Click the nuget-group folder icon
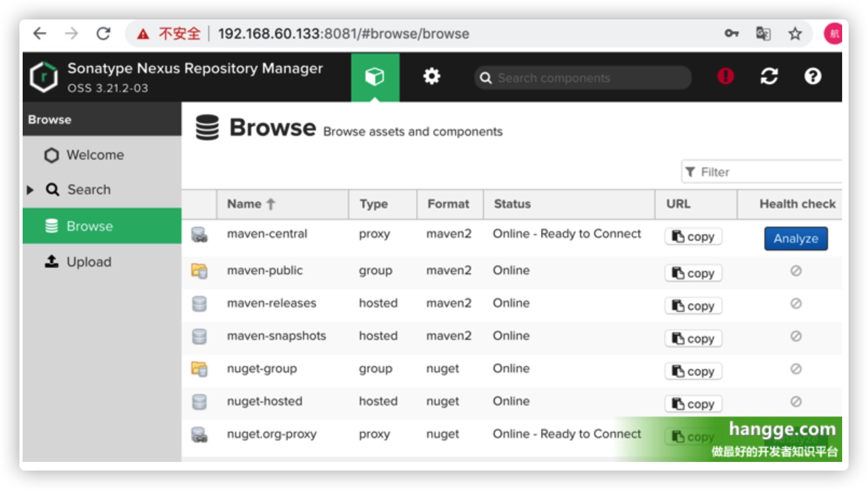This screenshot has width=868, height=490. point(199,369)
